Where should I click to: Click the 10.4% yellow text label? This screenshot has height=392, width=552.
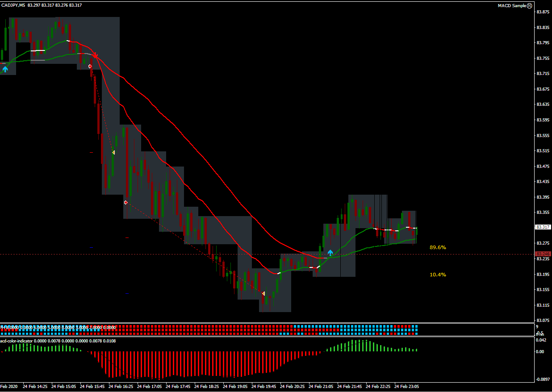[x=438, y=275]
